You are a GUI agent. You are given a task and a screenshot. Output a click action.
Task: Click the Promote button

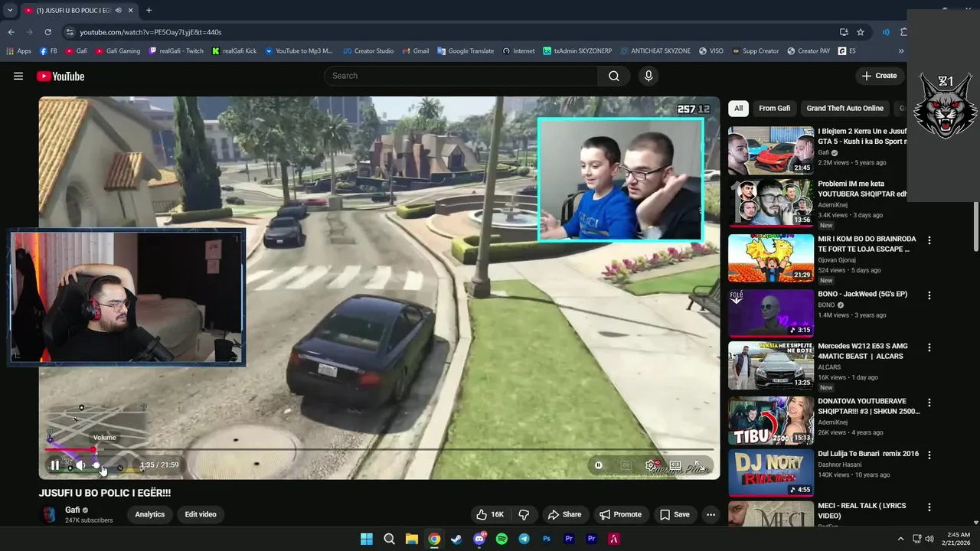click(x=620, y=514)
